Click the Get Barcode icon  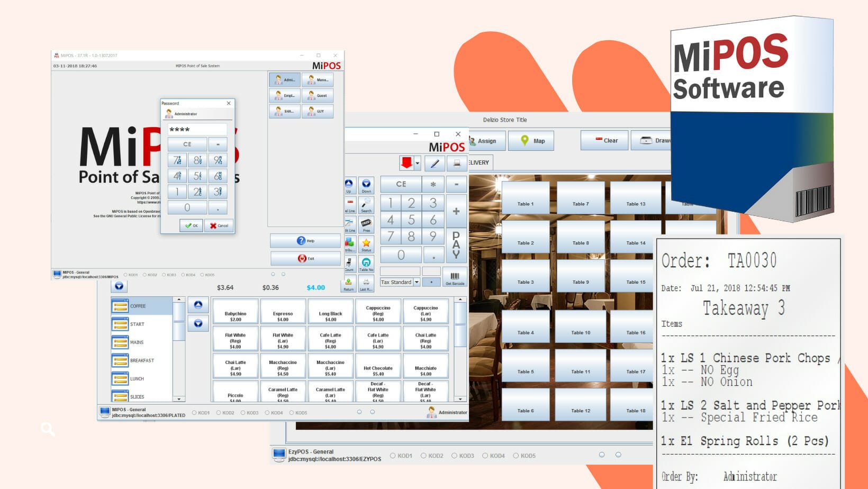(x=455, y=277)
